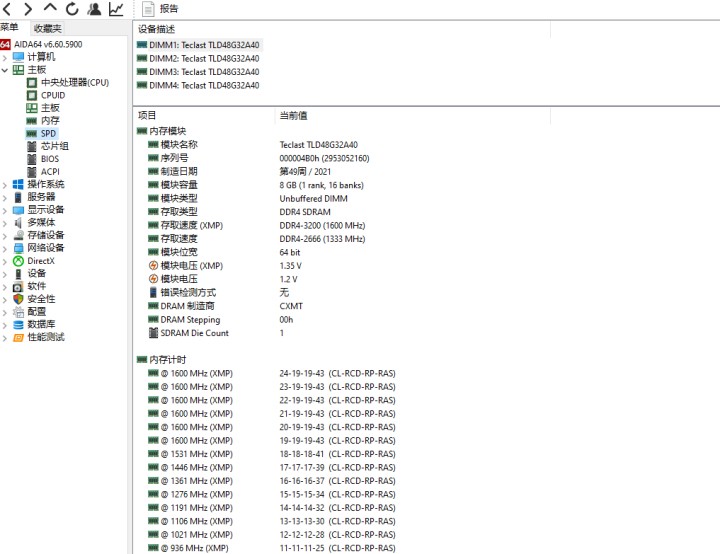The width and height of the screenshot is (720, 554).
Task: Switch to the 收藏夹 tab
Action: (x=48, y=28)
